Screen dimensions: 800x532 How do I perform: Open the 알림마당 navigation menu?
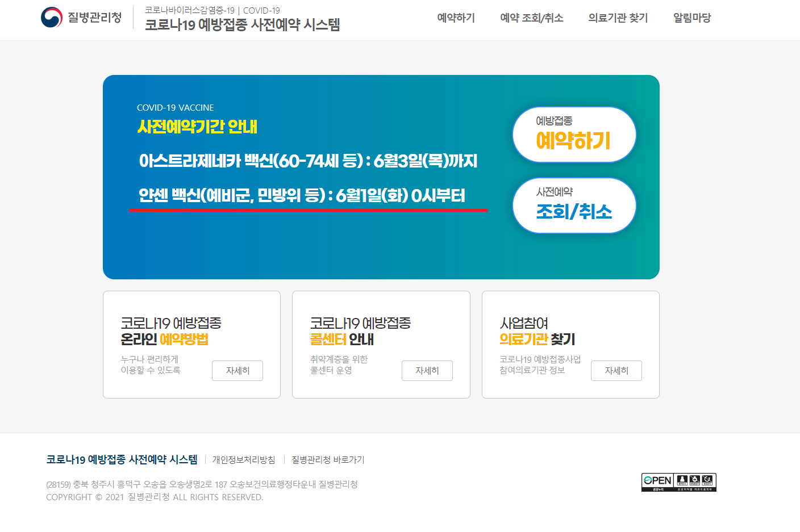tap(691, 18)
